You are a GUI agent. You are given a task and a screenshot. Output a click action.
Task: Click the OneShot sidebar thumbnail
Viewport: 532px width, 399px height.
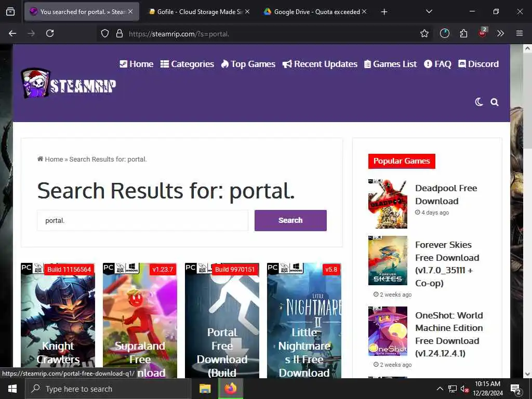pos(388,331)
